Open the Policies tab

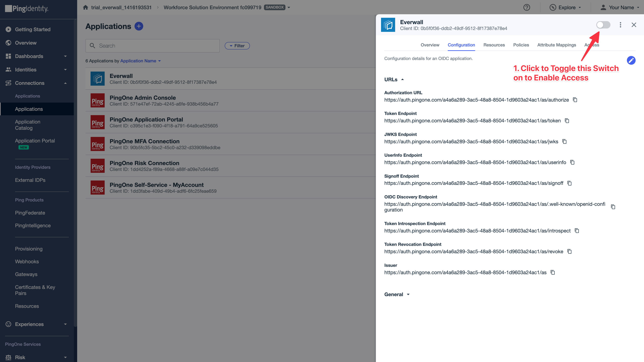coord(521,45)
